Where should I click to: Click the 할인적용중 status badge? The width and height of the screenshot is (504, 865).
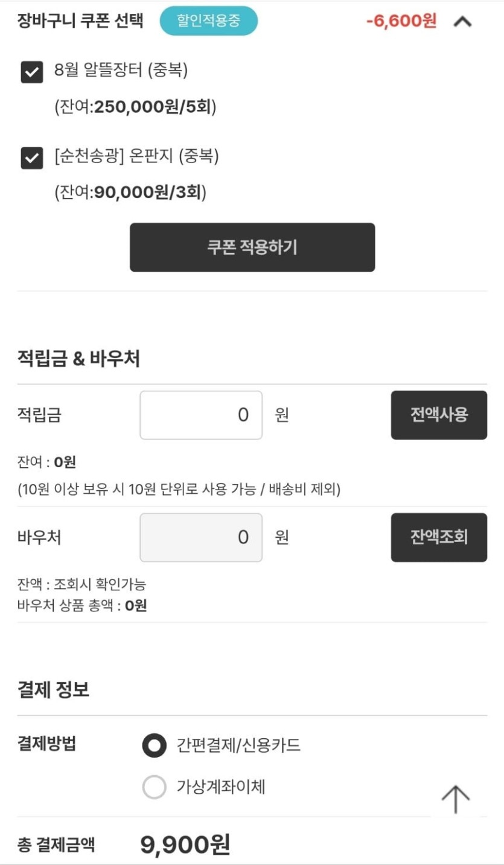[208, 21]
